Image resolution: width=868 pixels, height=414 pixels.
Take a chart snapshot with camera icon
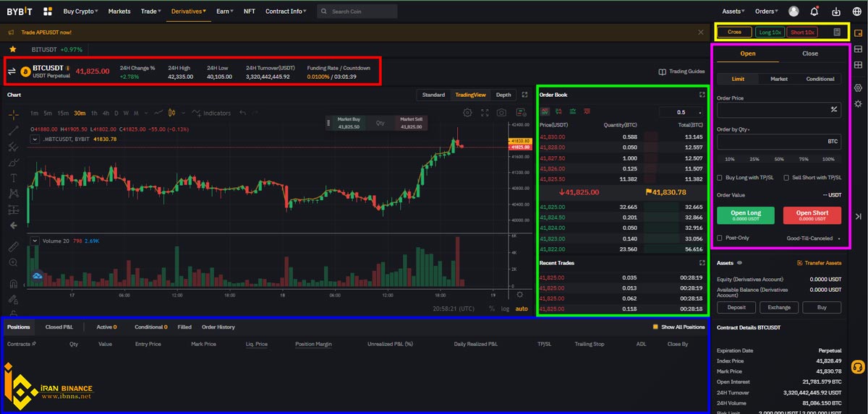tap(501, 113)
